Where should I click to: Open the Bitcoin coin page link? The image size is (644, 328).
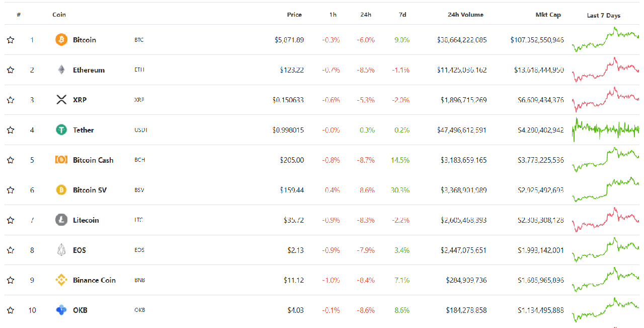85,40
